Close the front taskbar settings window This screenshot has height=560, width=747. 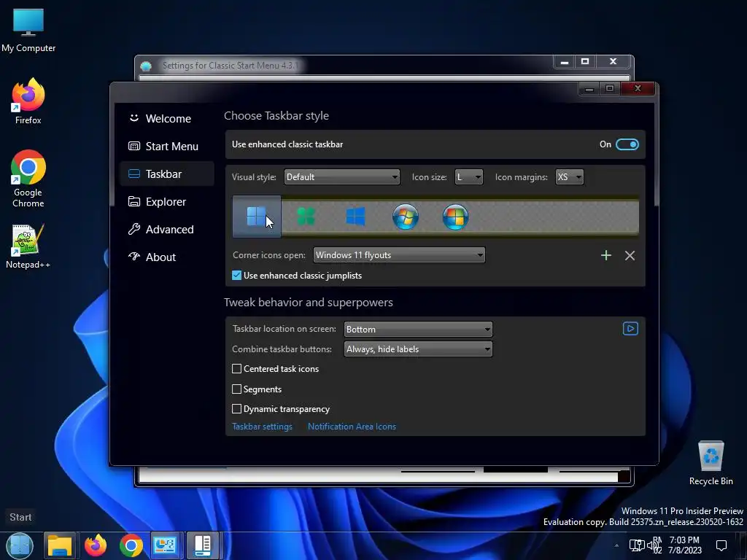click(638, 88)
